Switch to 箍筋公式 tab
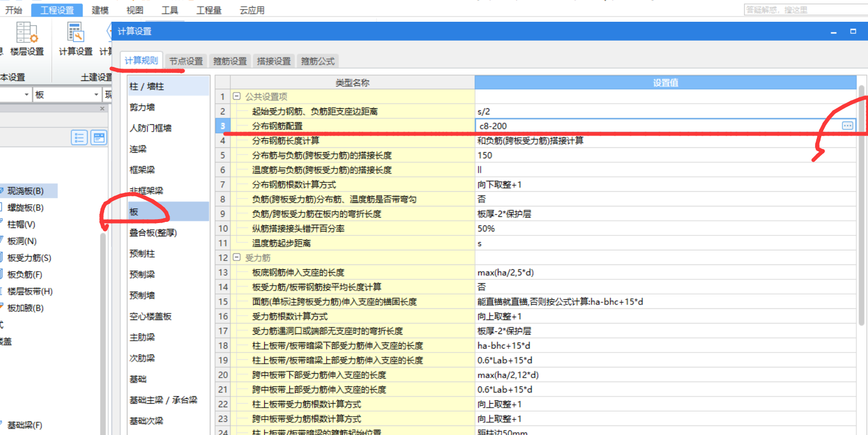This screenshot has height=435, width=868. click(x=318, y=61)
